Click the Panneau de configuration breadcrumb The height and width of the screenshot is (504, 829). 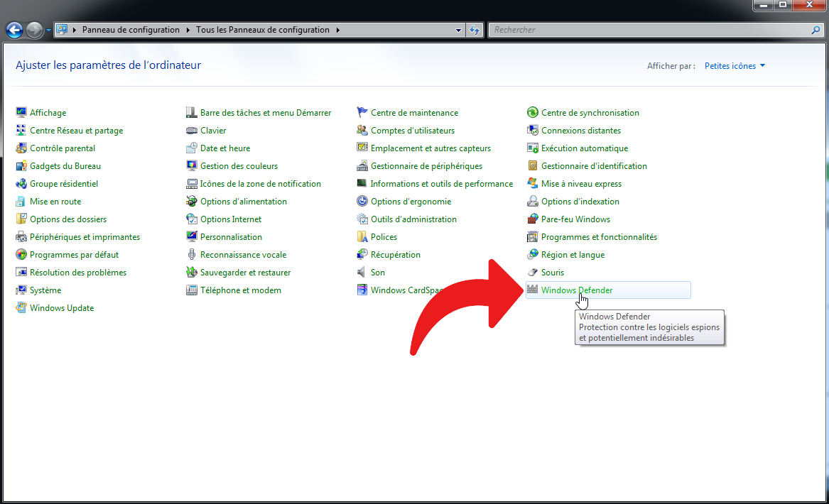[131, 30]
